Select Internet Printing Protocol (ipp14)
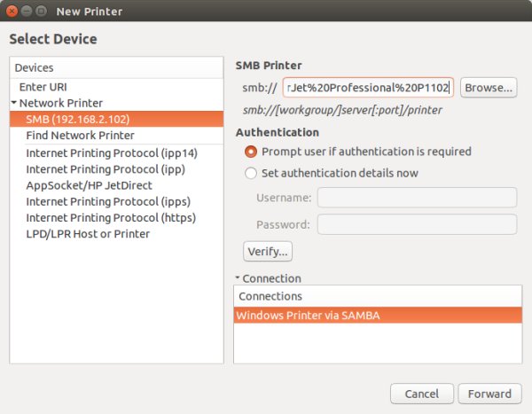Viewport: 532px width, 414px height. coord(112,153)
